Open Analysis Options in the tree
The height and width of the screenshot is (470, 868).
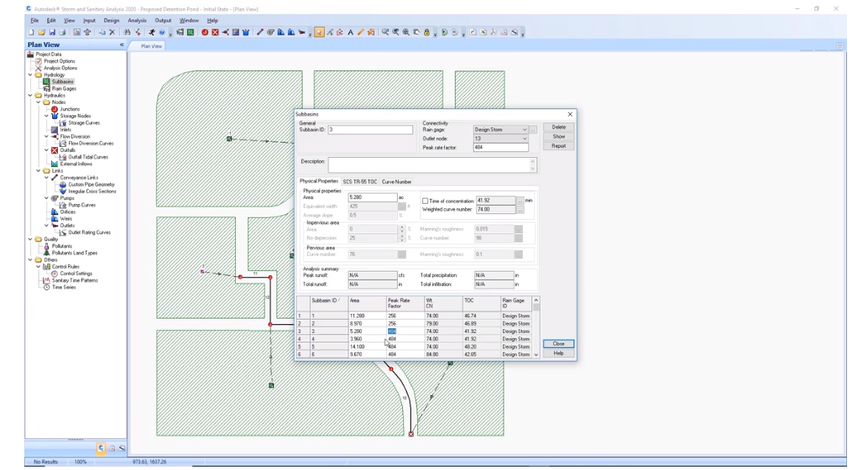tap(60, 68)
